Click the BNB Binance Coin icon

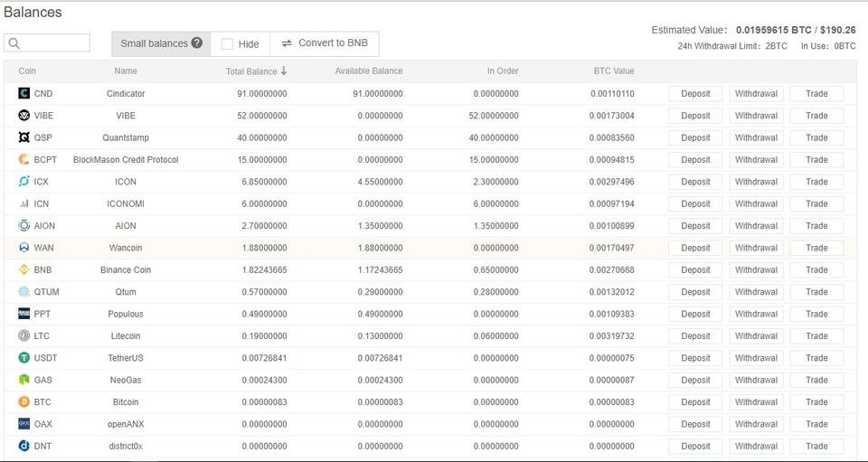pos(24,270)
